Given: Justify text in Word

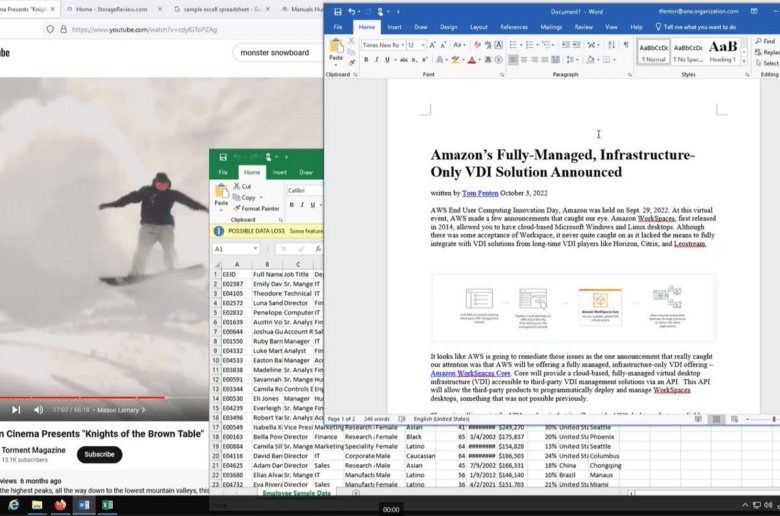Looking at the screenshot, I should tap(545, 60).
